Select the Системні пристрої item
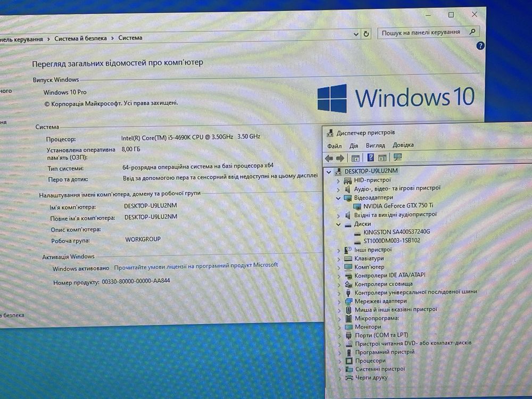The height and width of the screenshot is (399, 532). tap(380, 369)
